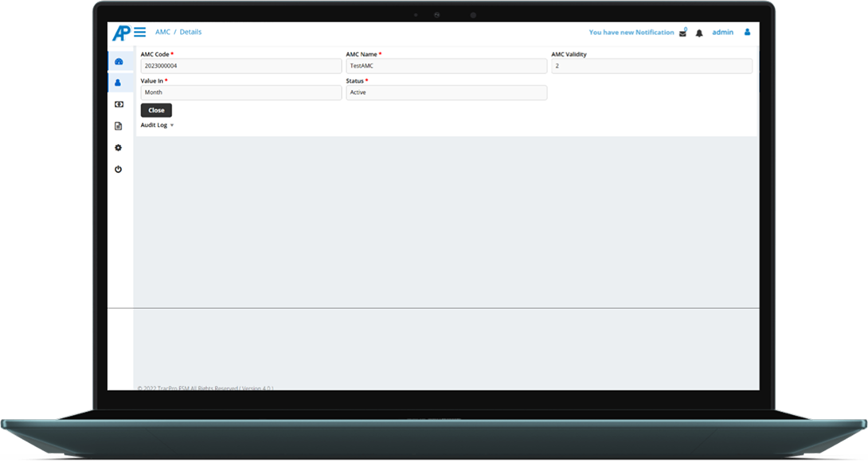This screenshot has width=868, height=462.
Task: Go to AMC in the breadcrumb
Action: [x=162, y=33]
